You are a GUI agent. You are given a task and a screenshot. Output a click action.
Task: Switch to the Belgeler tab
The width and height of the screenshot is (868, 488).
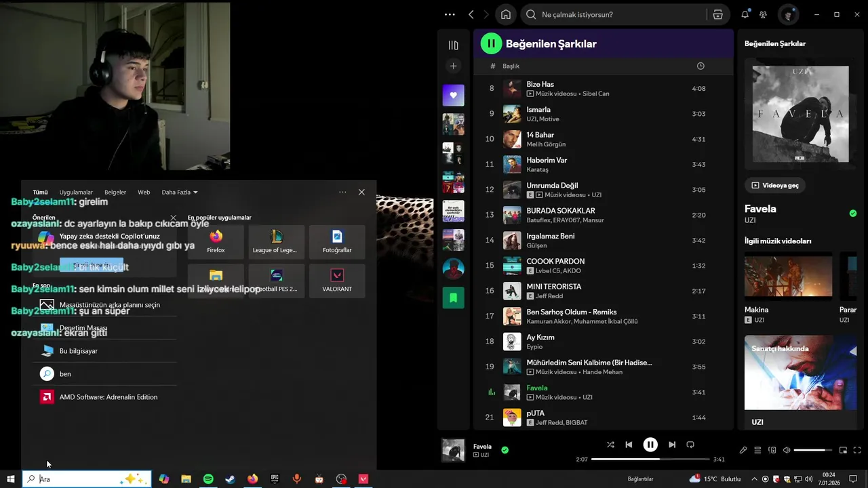(x=115, y=192)
